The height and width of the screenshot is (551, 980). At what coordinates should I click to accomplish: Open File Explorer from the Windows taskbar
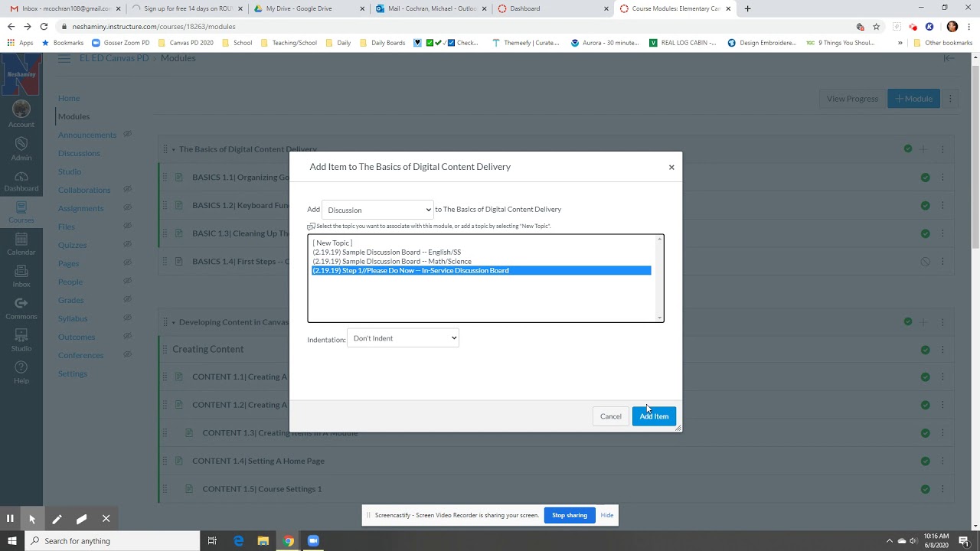tap(263, 541)
